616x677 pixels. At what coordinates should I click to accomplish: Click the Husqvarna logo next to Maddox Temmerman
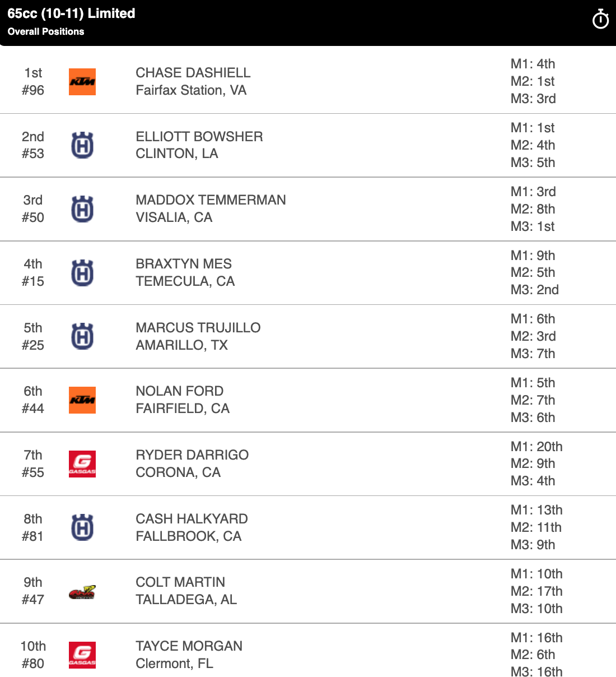82,209
